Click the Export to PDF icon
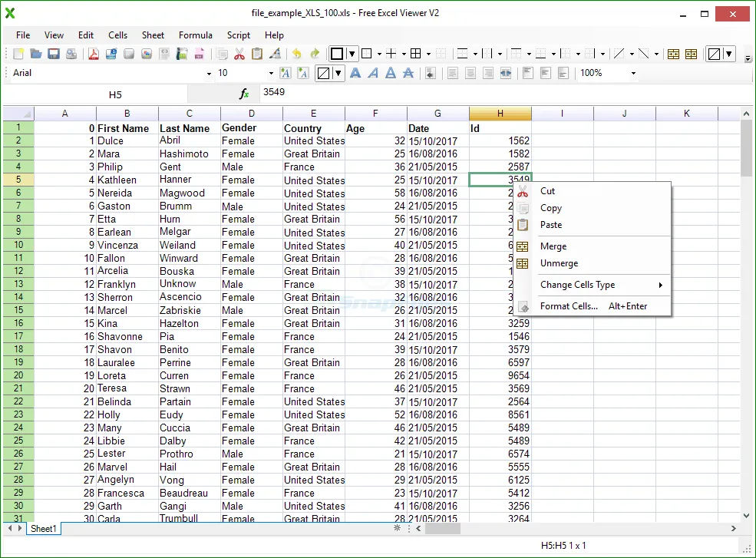The height and width of the screenshot is (558, 756). point(94,54)
